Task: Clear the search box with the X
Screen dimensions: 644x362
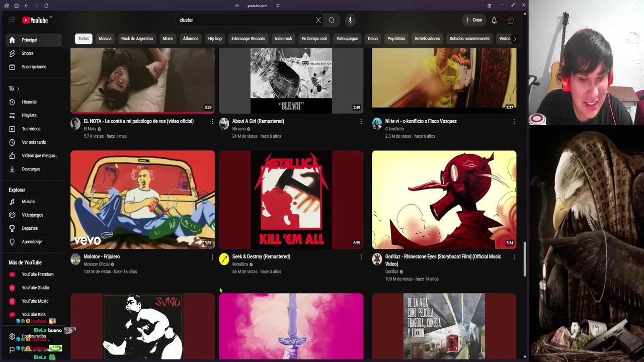Action: pos(318,20)
